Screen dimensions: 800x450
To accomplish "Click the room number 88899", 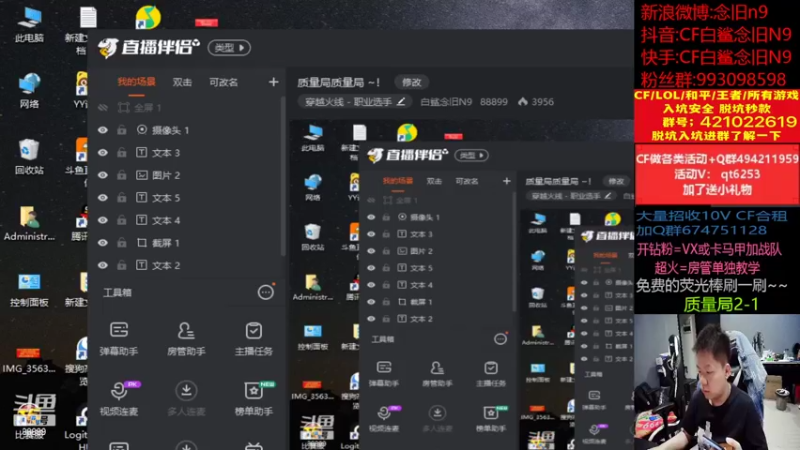I will pyautogui.click(x=493, y=102).
